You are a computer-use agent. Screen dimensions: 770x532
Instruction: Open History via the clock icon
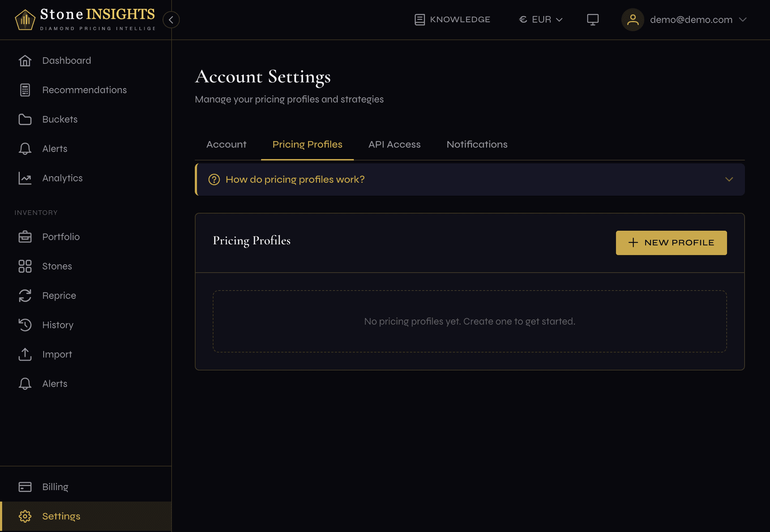click(25, 325)
